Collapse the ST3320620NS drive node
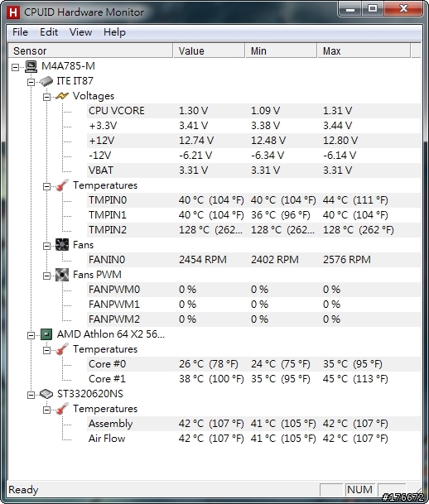Screen dimensions: 429x504 (31, 395)
